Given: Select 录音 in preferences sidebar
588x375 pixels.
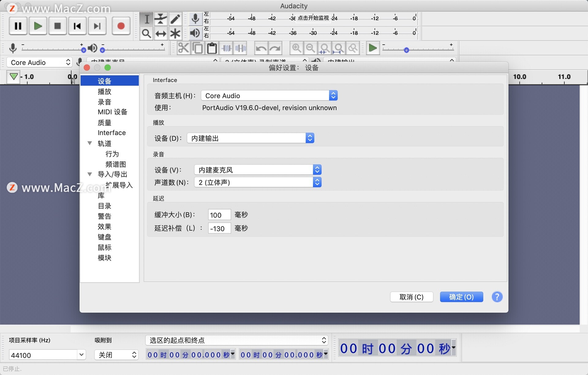Looking at the screenshot, I should click(x=104, y=102).
